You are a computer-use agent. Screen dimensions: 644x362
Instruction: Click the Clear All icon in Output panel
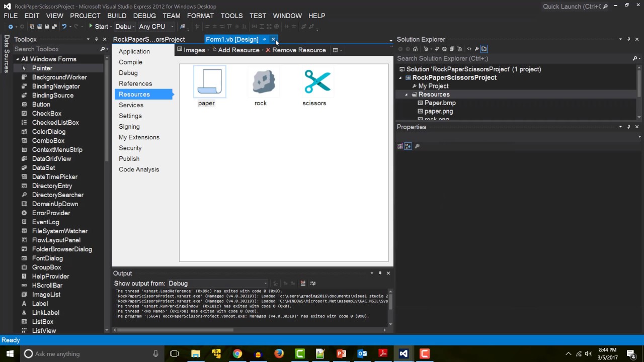pyautogui.click(x=303, y=283)
